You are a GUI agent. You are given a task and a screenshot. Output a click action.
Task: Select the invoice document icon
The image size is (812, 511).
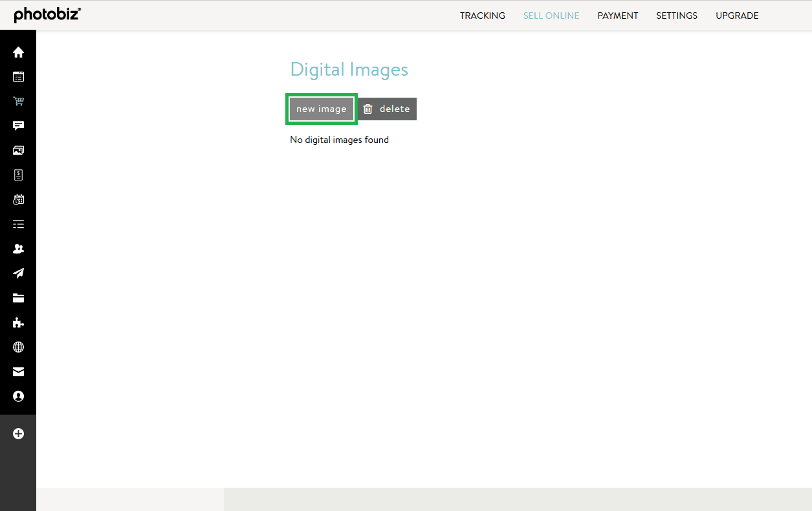point(18,175)
